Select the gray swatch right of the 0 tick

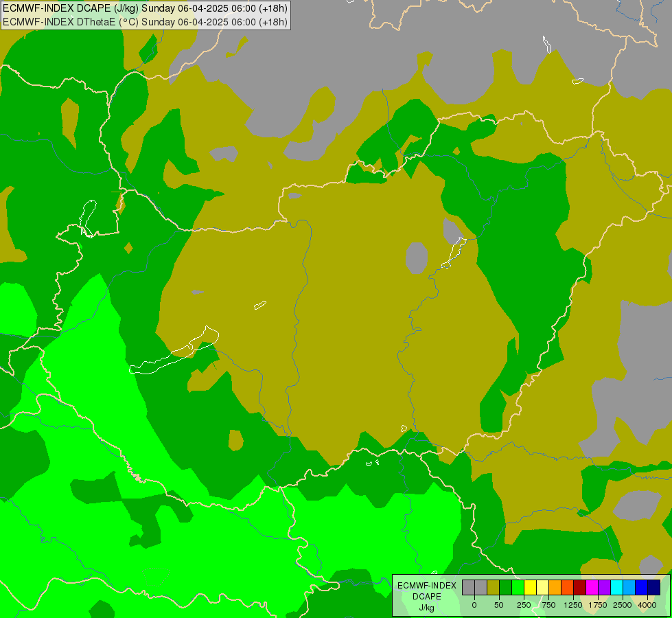click(x=481, y=587)
